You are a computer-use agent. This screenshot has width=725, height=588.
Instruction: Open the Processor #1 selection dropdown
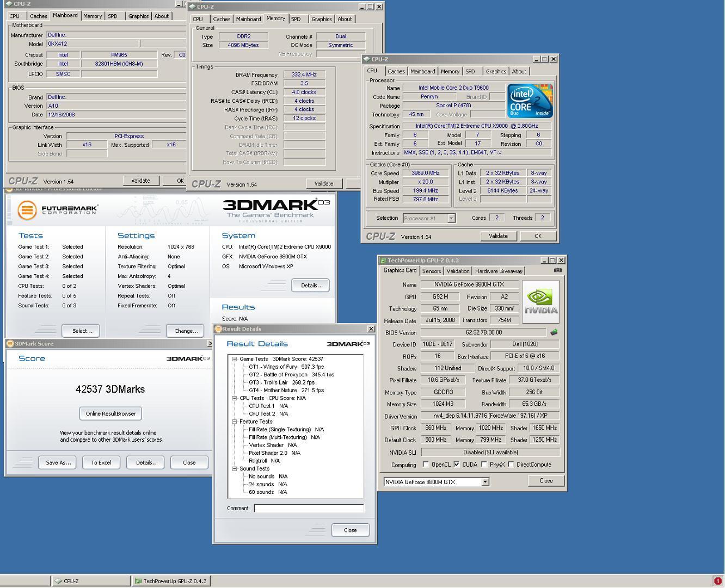[x=451, y=218]
